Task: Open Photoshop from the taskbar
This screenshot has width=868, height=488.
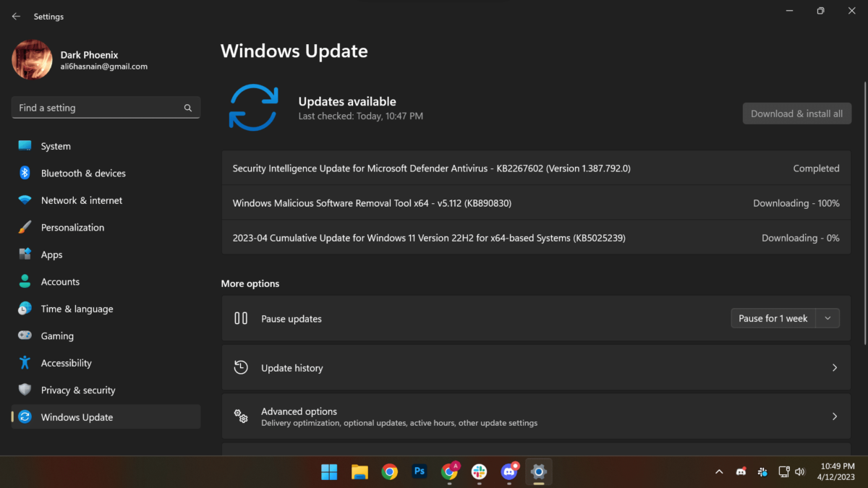Action: [x=420, y=472]
